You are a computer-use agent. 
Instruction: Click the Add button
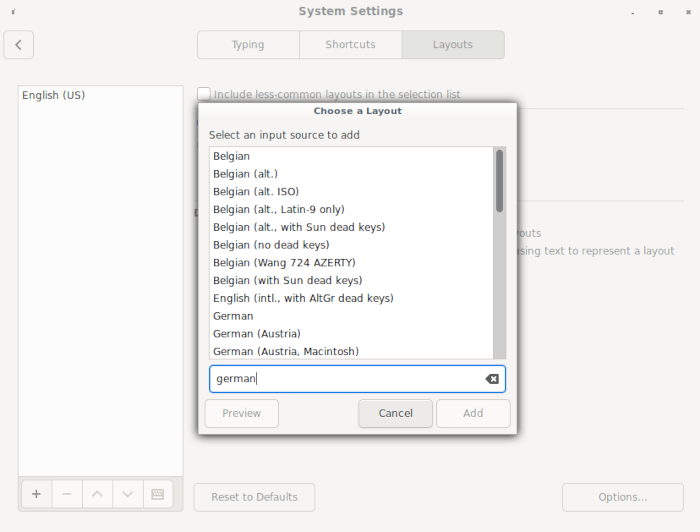tap(473, 413)
